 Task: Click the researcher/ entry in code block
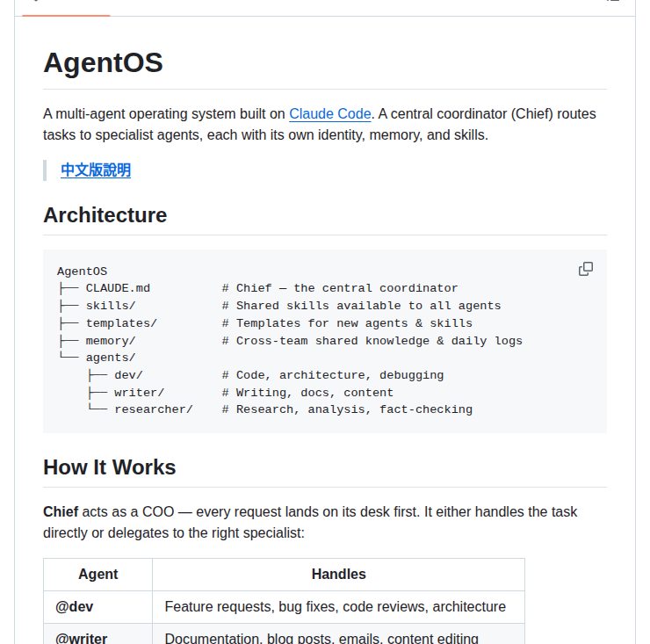(154, 409)
